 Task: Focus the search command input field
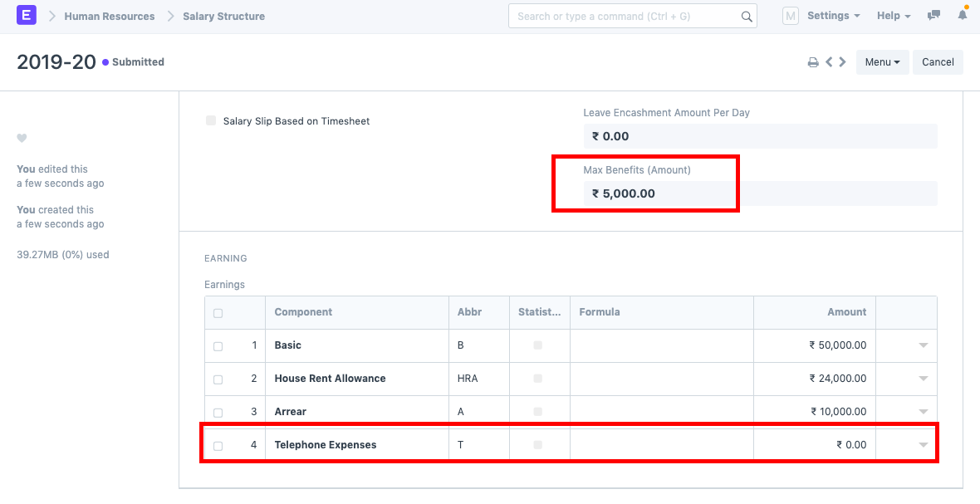point(623,17)
